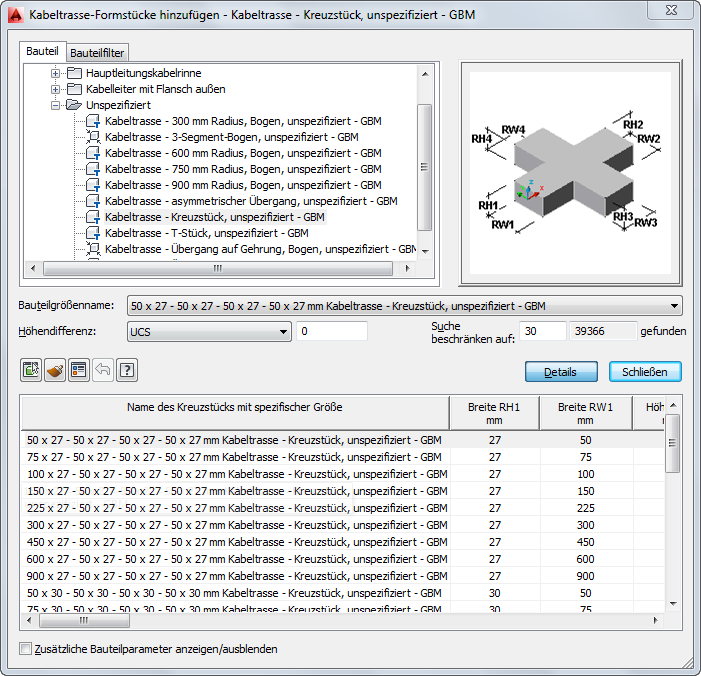Click the Suche beschränken auf input field

pos(542,331)
